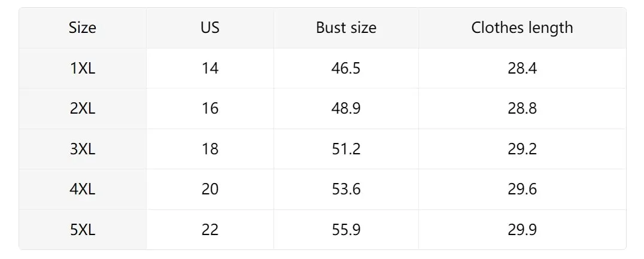Click the US size 14 cell

click(210, 68)
